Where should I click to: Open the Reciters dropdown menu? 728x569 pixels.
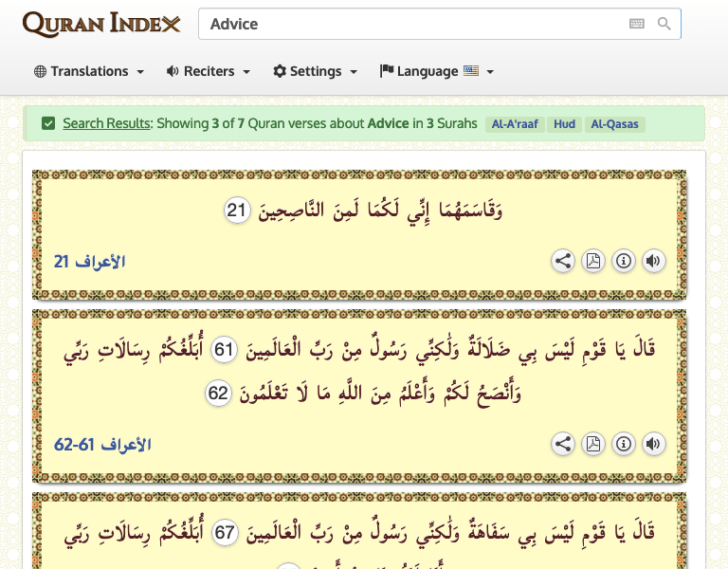(209, 71)
